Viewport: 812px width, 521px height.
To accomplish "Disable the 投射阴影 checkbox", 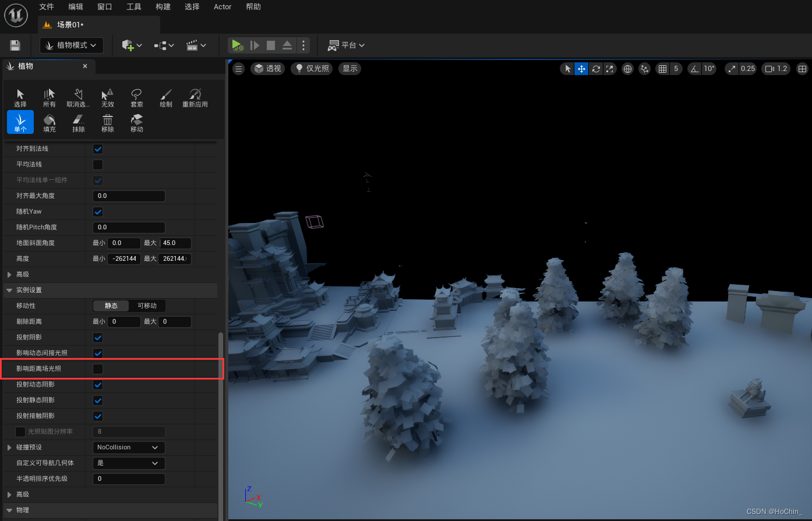I will point(97,337).
